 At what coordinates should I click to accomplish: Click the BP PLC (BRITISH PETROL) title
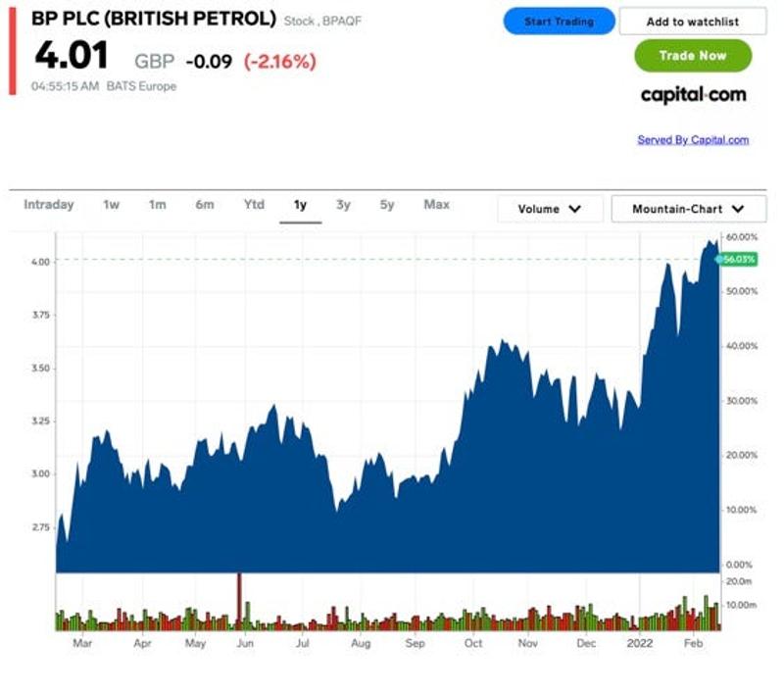154,19
